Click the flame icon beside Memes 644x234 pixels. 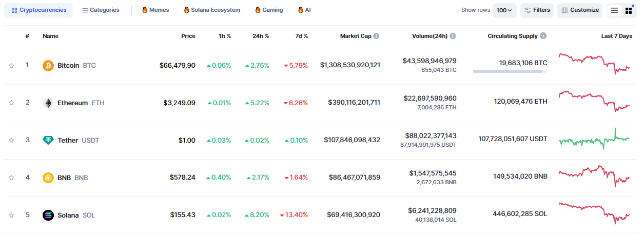145,10
